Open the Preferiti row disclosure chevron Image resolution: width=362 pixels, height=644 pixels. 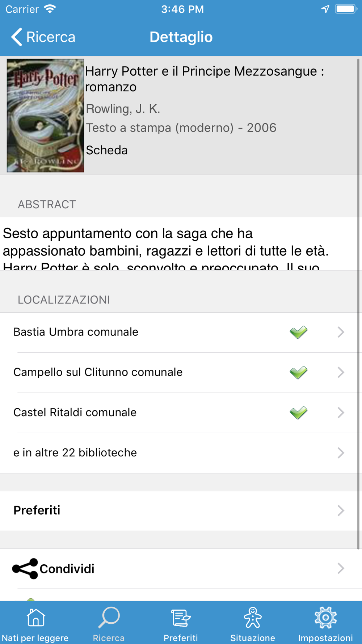[x=341, y=511]
